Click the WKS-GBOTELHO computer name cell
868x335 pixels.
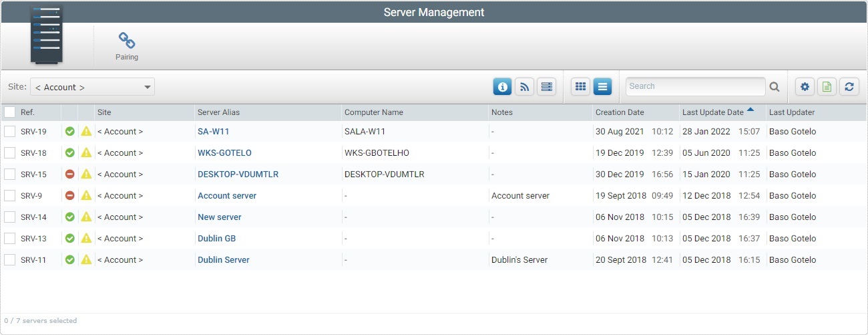(x=377, y=153)
